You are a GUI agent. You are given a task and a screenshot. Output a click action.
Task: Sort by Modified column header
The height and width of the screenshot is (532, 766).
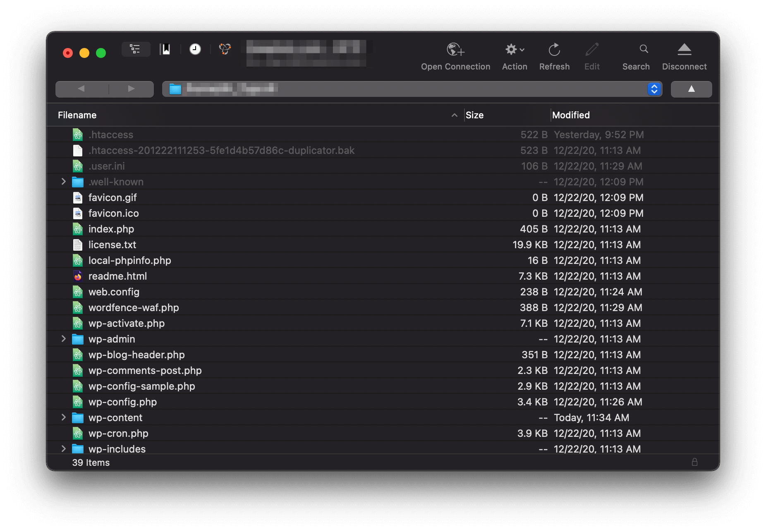tap(571, 115)
